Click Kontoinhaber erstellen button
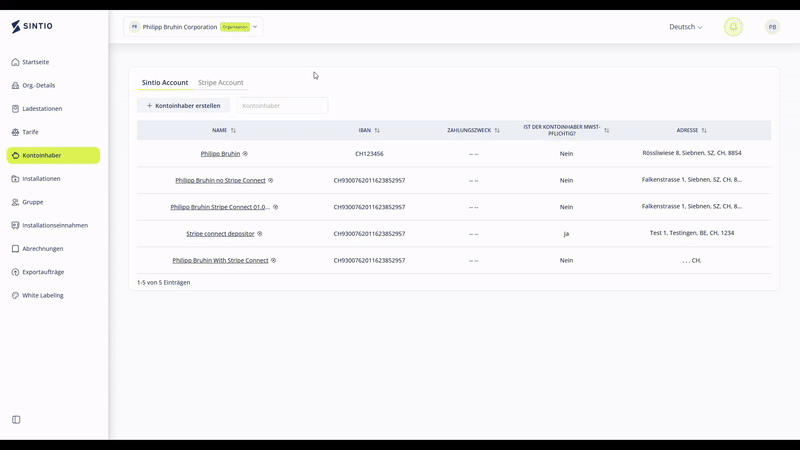 pos(183,105)
